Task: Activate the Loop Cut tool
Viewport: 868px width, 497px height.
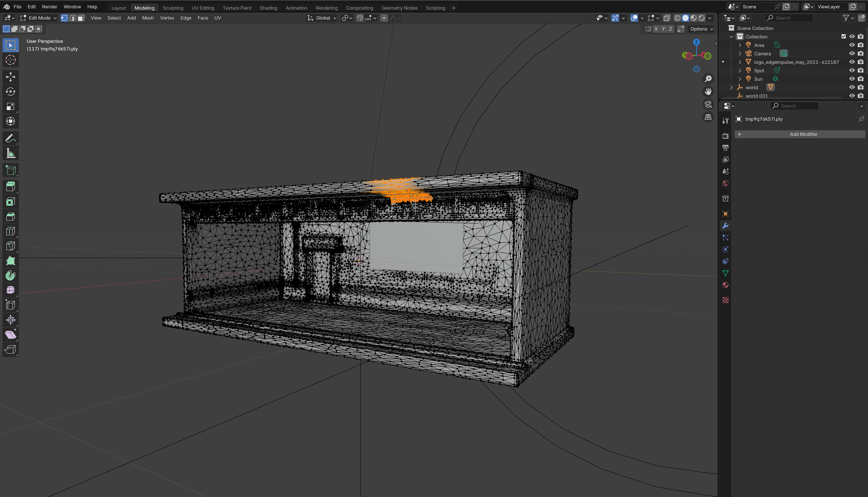Action: 10,231
